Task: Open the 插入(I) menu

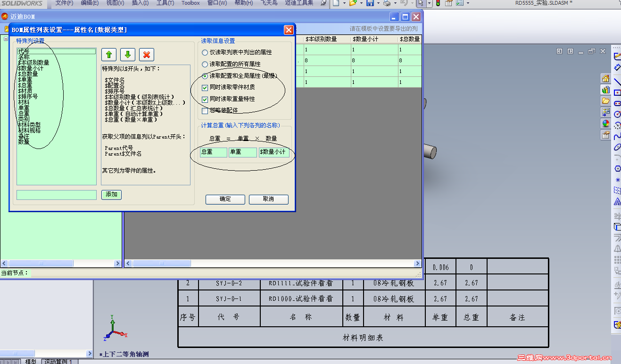Action: pyautogui.click(x=140, y=3)
